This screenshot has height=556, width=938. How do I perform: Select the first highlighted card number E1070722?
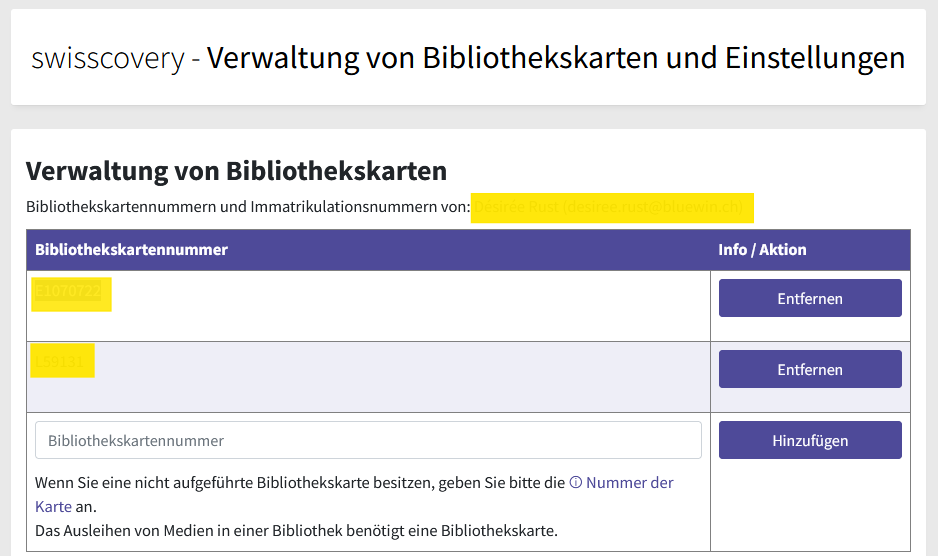(68, 292)
